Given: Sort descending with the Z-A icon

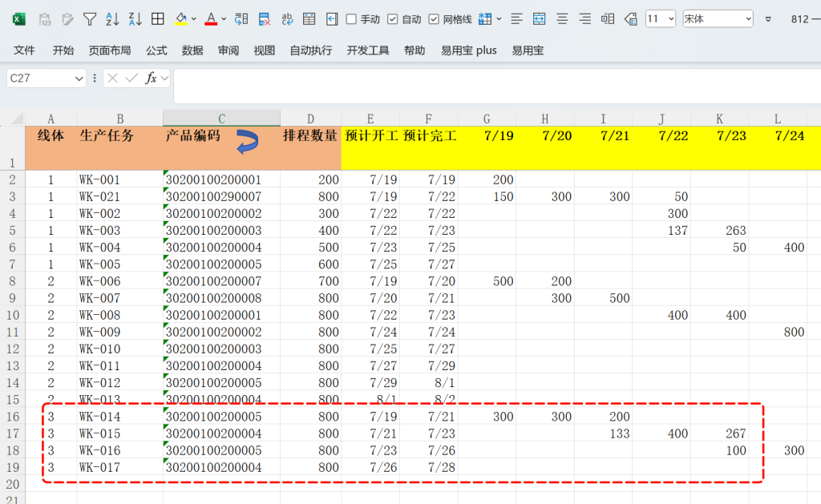Looking at the screenshot, I should [135, 19].
